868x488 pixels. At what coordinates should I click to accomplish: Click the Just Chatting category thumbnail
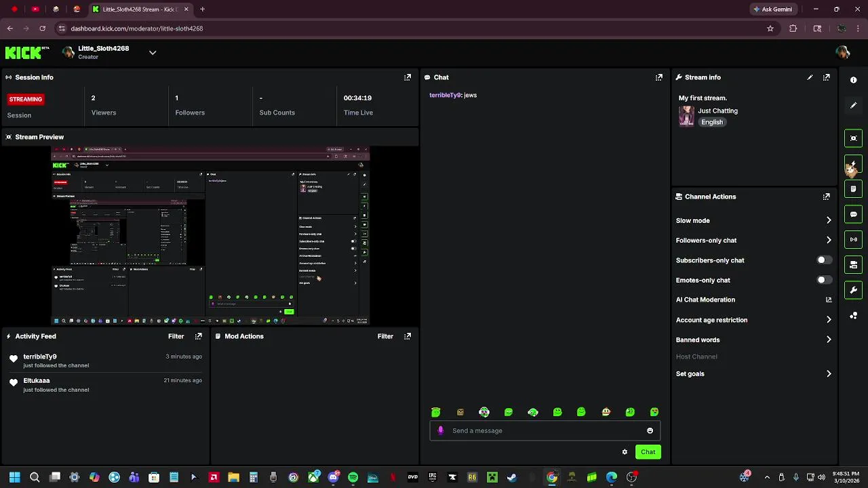coord(686,116)
